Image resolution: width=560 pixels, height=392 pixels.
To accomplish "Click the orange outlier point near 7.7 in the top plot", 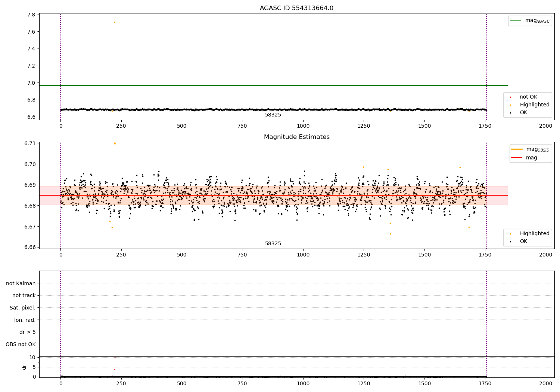I will 115,22.
